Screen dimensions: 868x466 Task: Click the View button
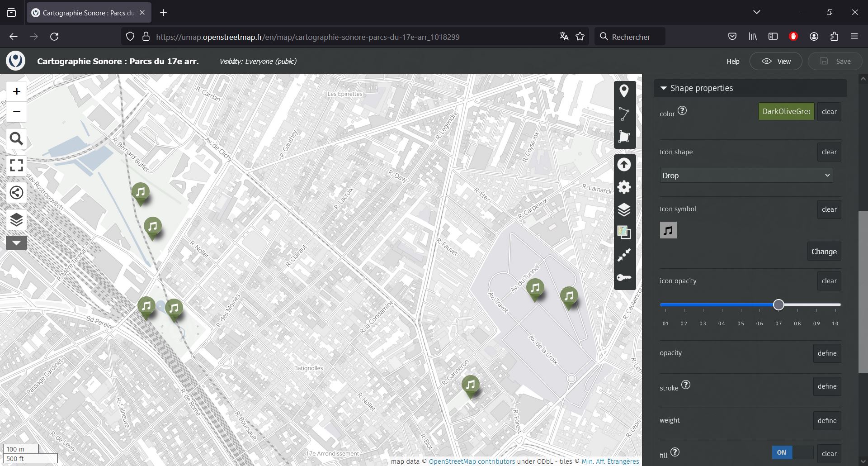[776, 62]
